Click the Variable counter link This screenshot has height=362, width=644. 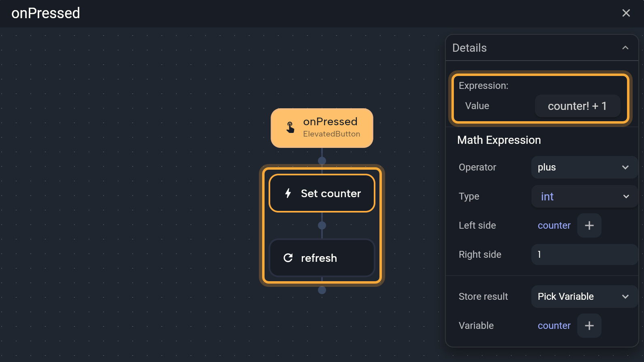point(554,326)
